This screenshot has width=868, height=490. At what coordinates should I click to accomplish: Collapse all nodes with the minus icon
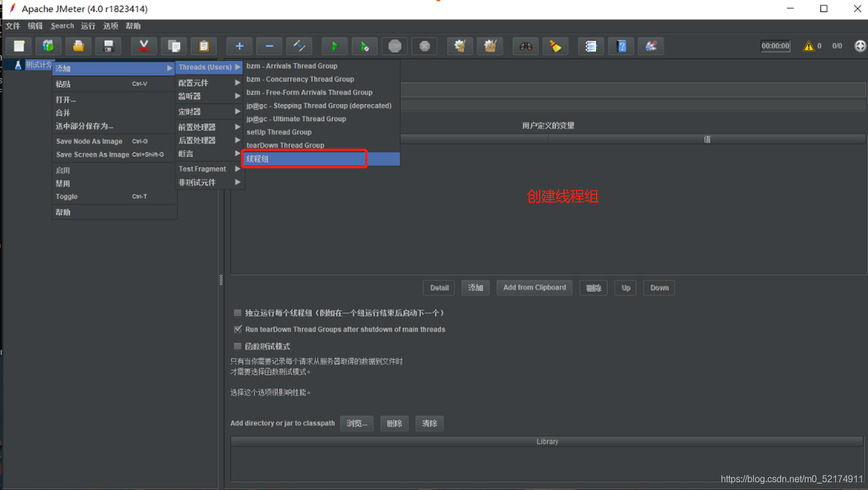pyautogui.click(x=269, y=46)
